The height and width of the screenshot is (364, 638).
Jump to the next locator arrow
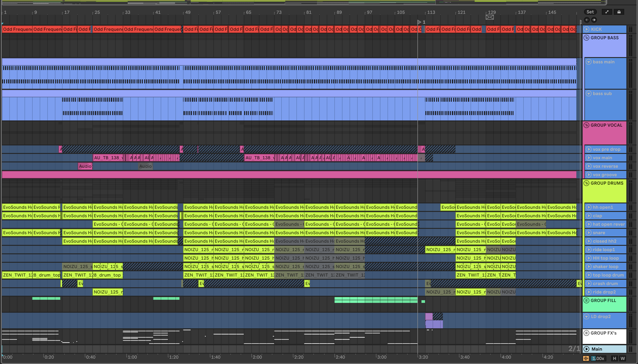[x=594, y=20]
